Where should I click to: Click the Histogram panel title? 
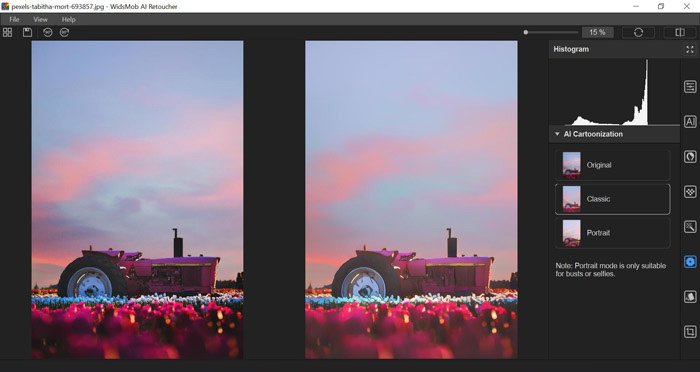pos(571,49)
